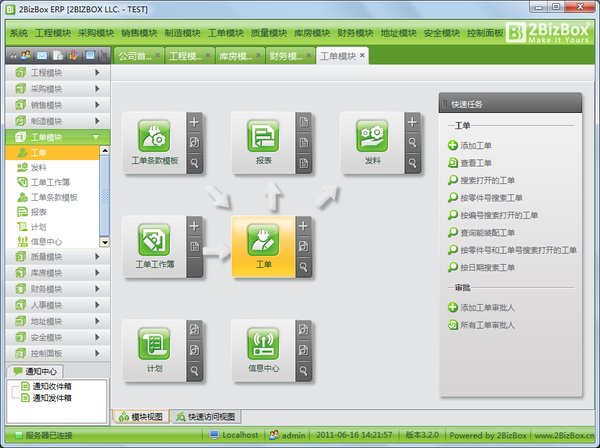Expand 工程模块 in the sidebar
600x448 pixels.
click(58, 72)
